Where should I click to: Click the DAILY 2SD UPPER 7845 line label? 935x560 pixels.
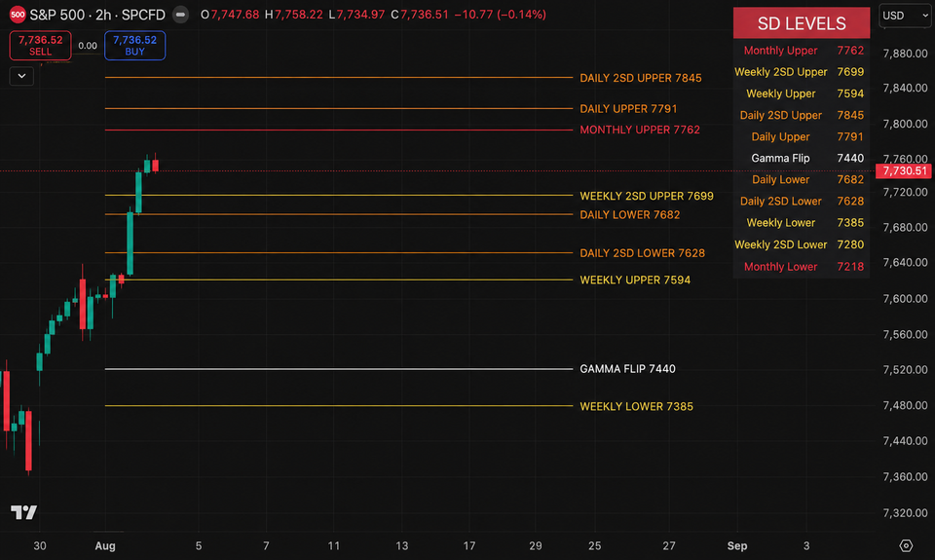(641, 78)
